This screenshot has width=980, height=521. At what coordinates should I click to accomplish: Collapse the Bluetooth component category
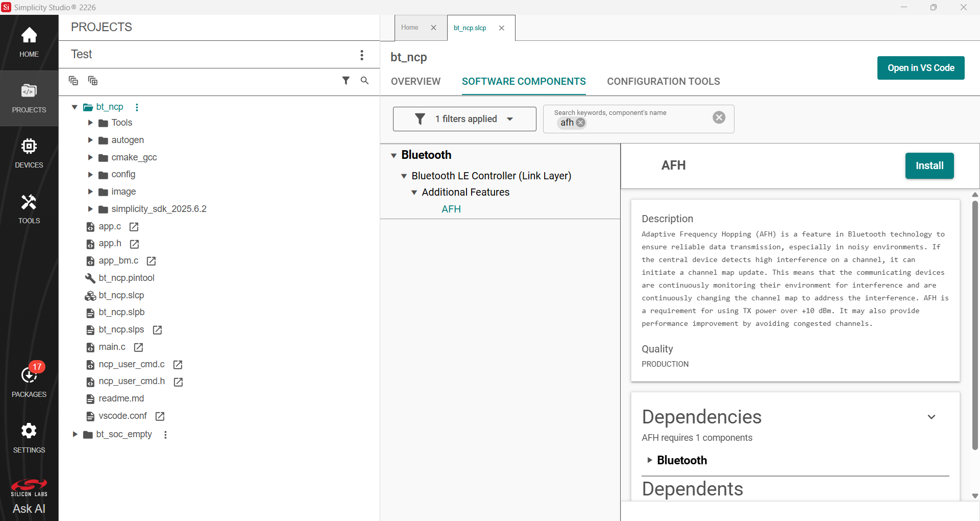pyautogui.click(x=394, y=155)
